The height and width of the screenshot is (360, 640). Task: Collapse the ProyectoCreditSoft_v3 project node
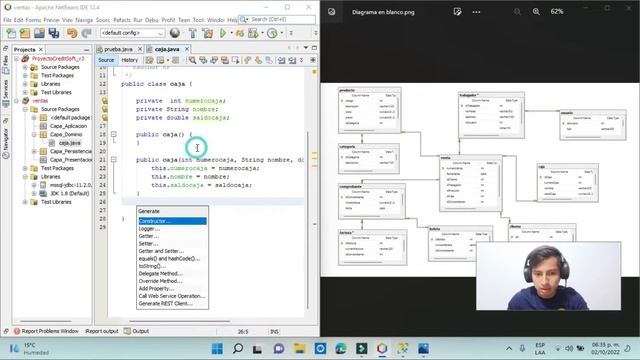(17, 59)
